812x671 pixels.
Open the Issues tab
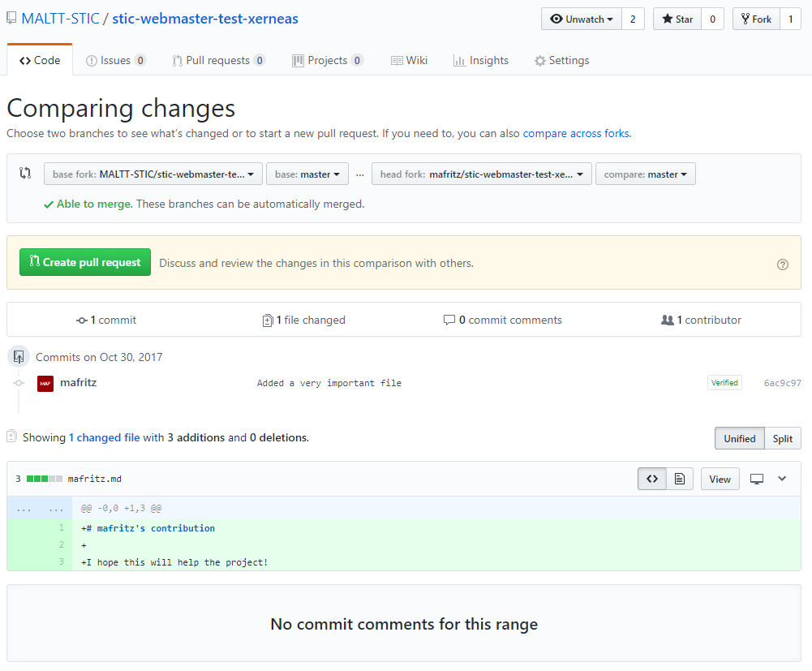coord(116,60)
